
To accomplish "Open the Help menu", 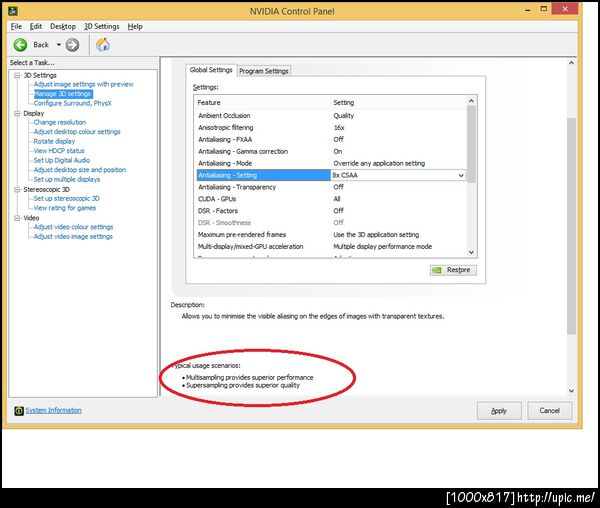I will pos(135,26).
